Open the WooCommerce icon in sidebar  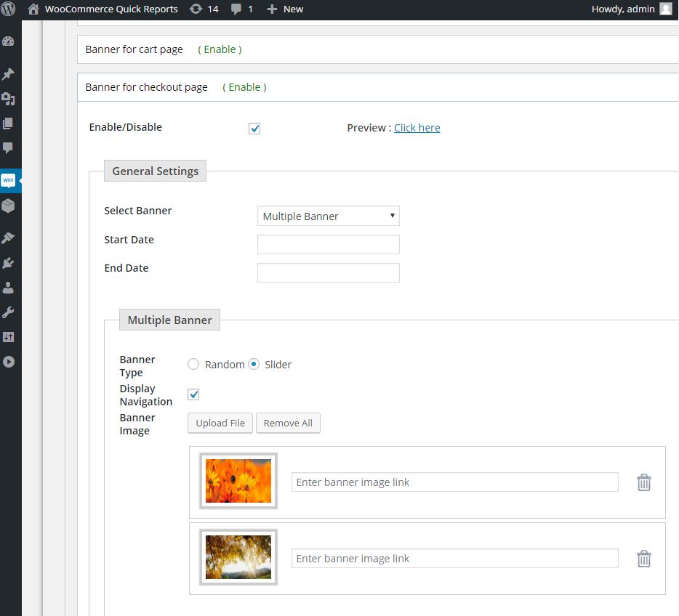click(x=8, y=180)
